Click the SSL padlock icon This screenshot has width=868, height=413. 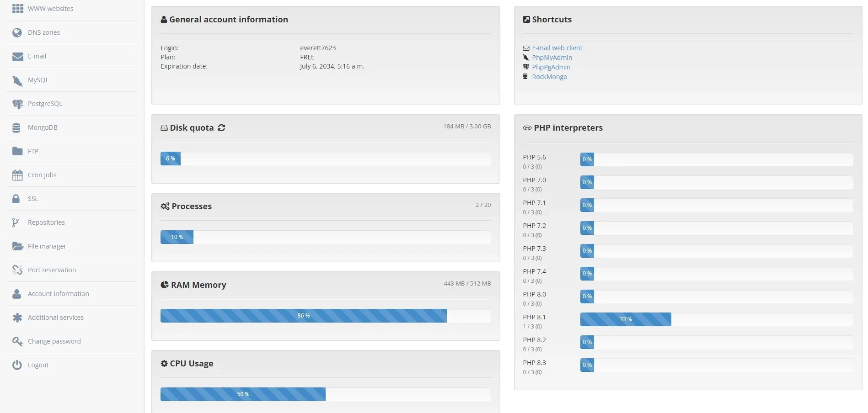pos(16,199)
